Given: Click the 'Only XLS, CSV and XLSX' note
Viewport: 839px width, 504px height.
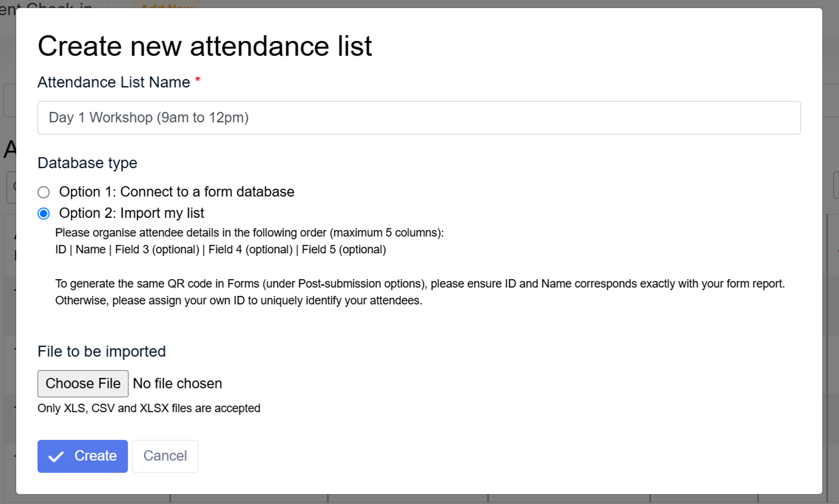Looking at the screenshot, I should pyautogui.click(x=149, y=408).
